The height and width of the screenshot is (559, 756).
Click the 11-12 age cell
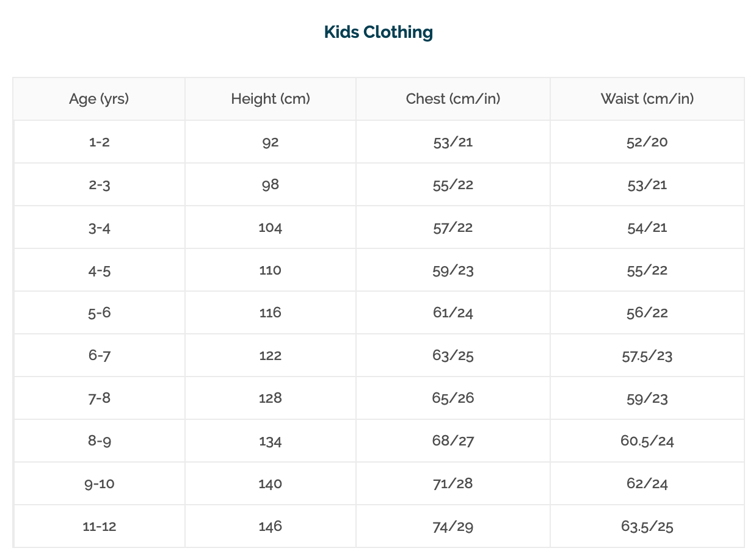[x=99, y=526]
